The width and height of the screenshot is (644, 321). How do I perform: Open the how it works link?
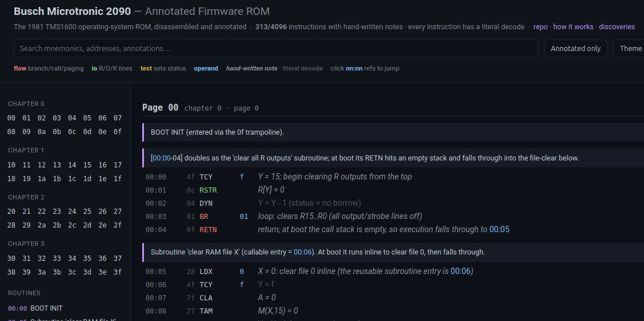point(573,27)
